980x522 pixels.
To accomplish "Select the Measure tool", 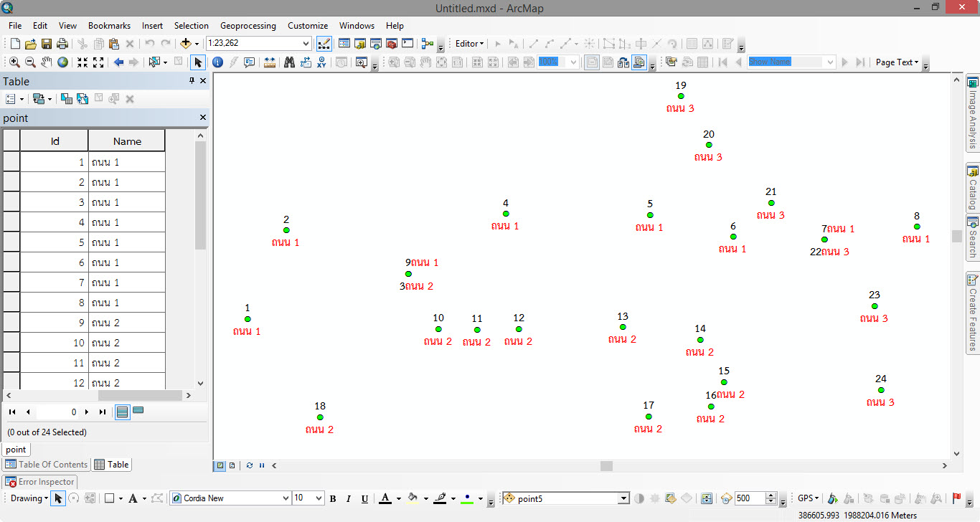I will point(270,62).
